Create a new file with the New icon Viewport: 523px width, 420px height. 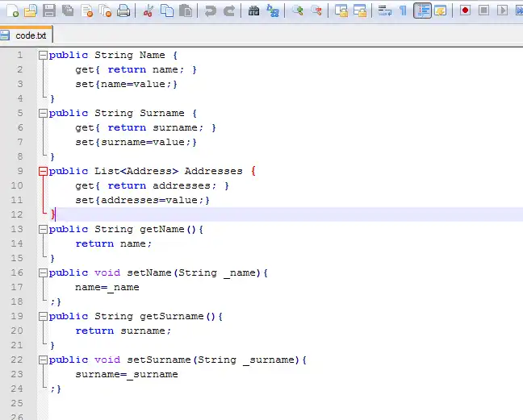click(x=12, y=10)
